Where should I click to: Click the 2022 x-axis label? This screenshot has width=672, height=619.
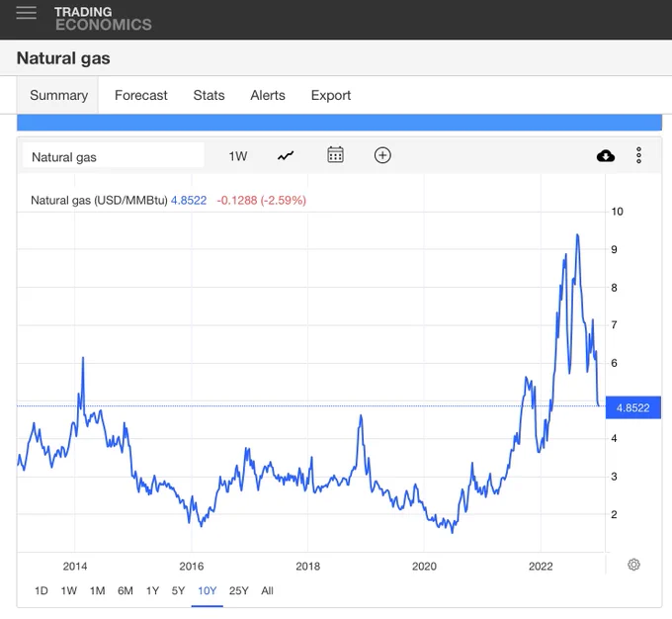(x=541, y=567)
